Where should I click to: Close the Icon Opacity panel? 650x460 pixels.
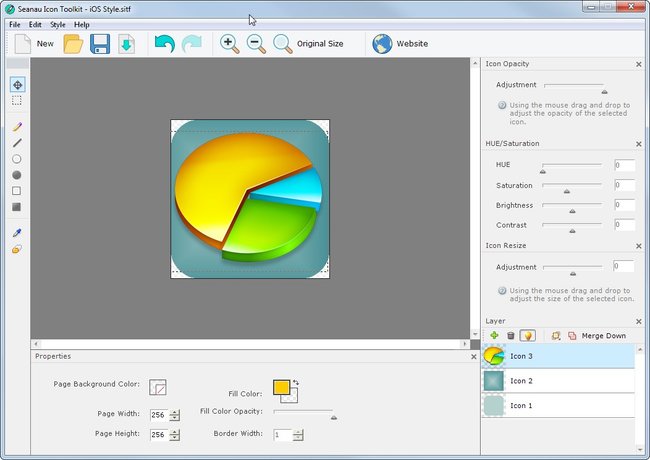point(639,64)
